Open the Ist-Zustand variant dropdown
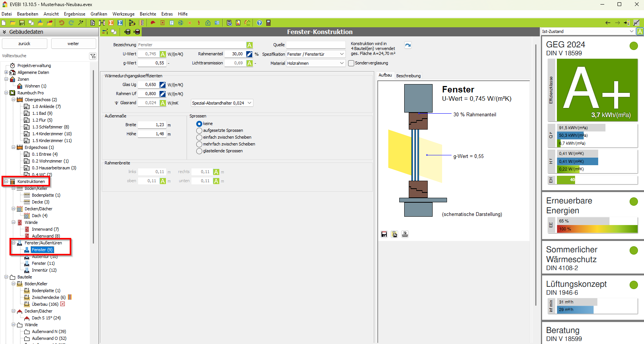 [588, 31]
